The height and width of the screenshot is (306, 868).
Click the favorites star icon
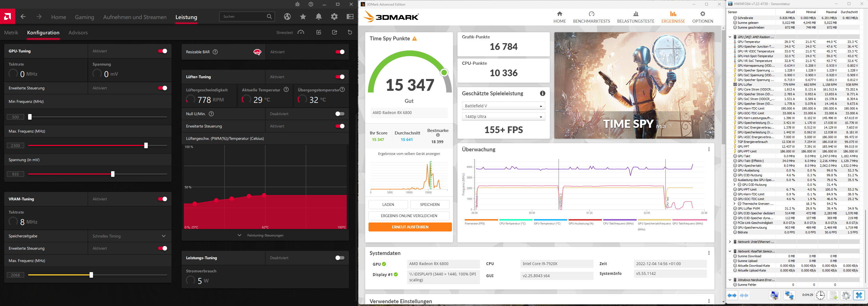click(x=303, y=17)
